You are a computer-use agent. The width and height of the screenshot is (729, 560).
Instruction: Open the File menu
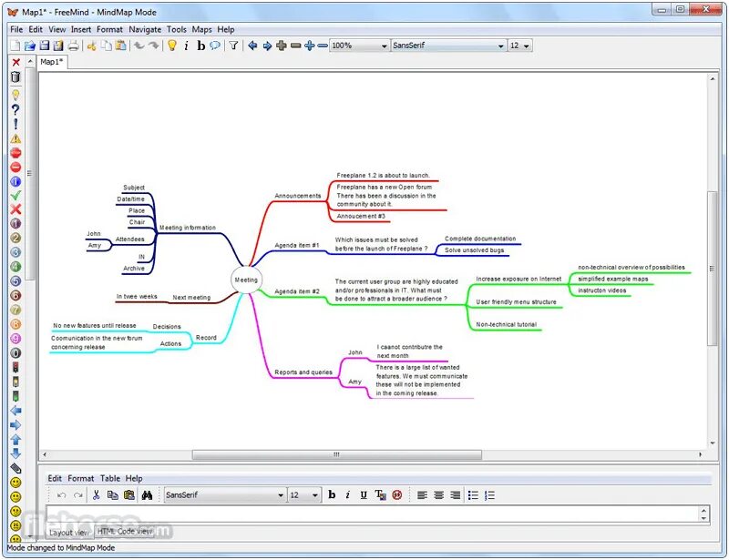pyautogui.click(x=16, y=29)
